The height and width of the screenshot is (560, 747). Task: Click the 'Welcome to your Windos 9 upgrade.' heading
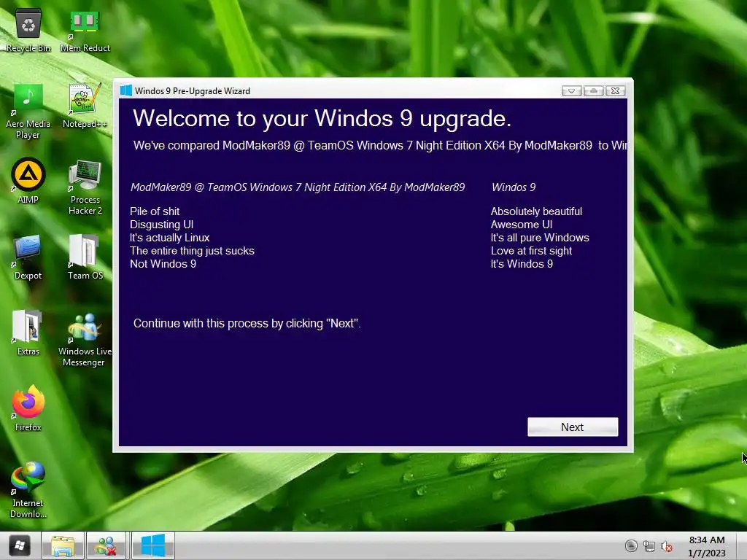click(x=322, y=118)
